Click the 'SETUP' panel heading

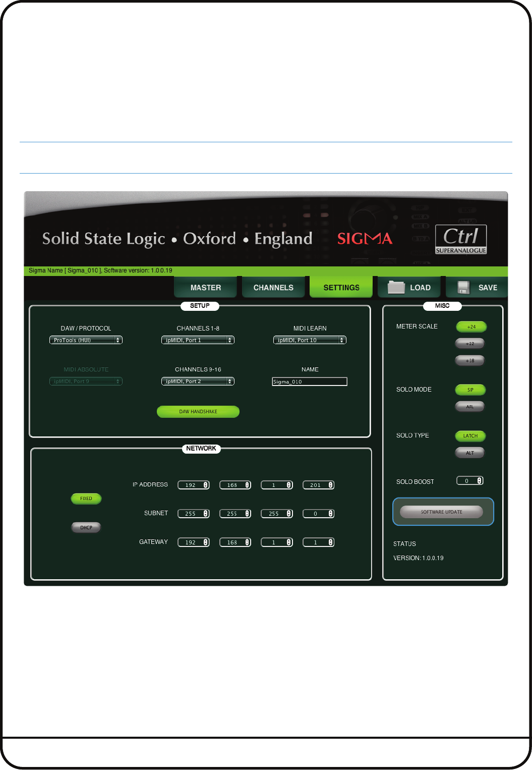(200, 306)
